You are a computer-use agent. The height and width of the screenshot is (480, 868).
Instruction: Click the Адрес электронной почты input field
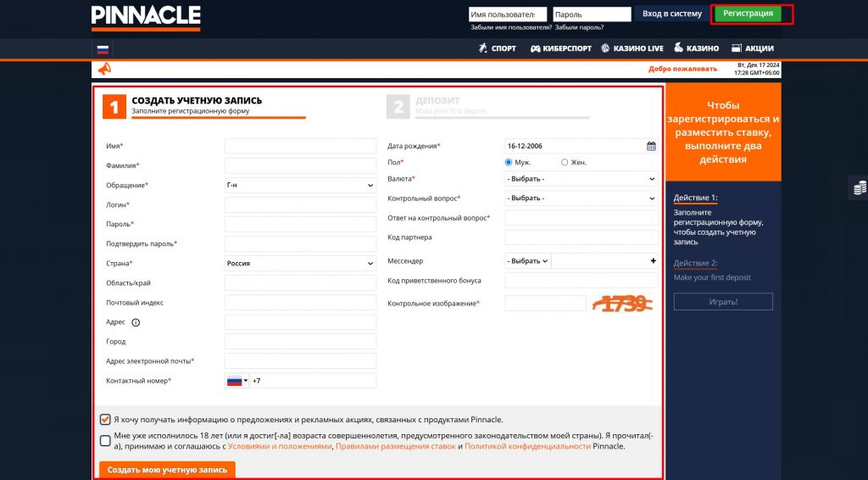tap(300, 361)
